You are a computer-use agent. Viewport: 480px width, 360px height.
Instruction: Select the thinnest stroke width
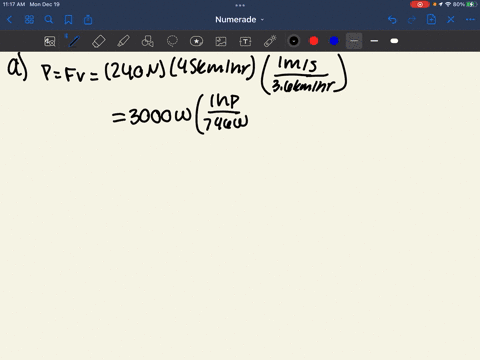pos(354,41)
